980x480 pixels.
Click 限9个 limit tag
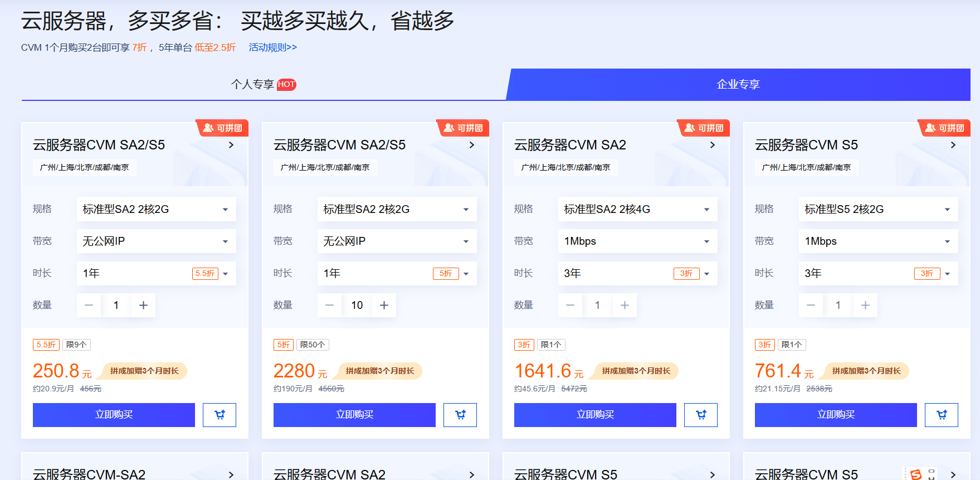tap(76, 345)
